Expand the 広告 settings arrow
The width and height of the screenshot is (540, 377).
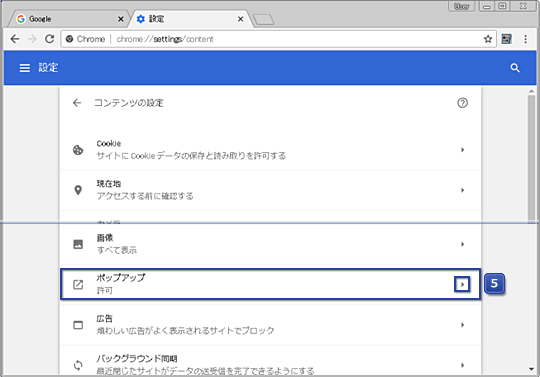tap(463, 325)
